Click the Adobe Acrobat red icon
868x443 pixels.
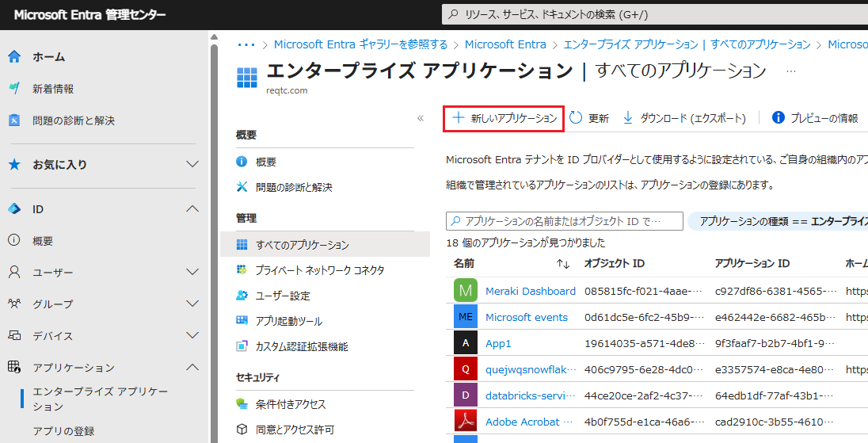pos(466,422)
